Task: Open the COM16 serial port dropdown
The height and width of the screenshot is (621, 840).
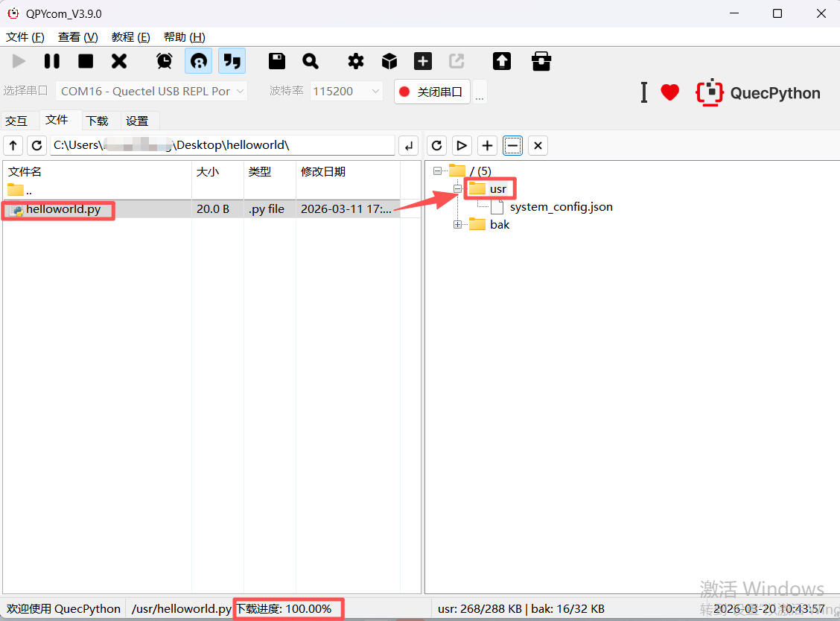Action: click(x=152, y=92)
